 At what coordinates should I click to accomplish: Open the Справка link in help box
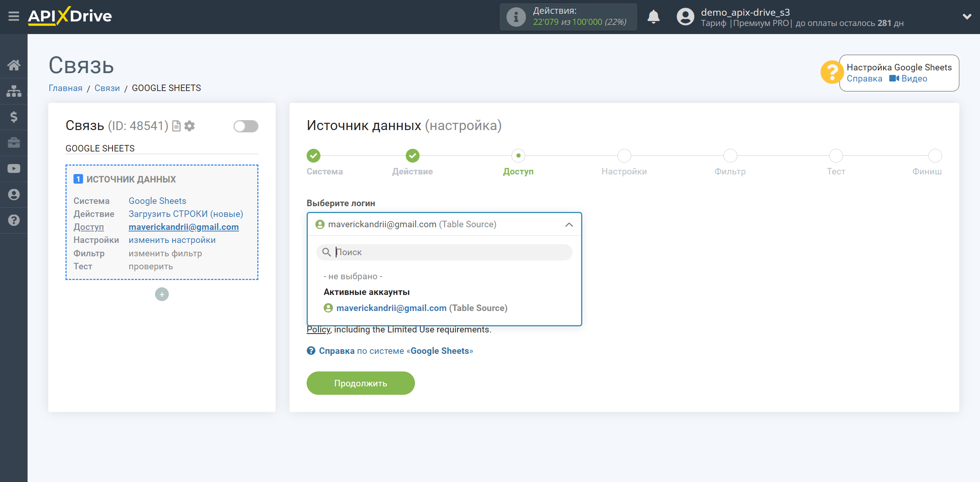point(864,78)
